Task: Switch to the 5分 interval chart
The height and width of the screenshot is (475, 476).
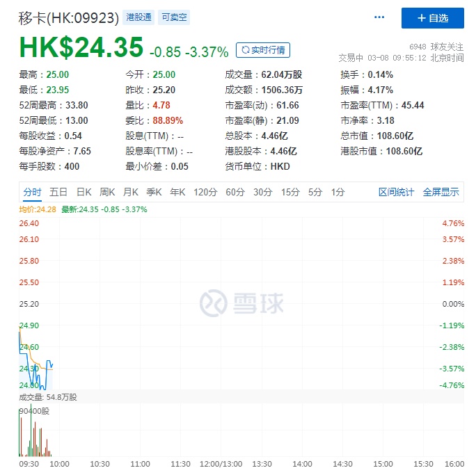Action: point(315,192)
